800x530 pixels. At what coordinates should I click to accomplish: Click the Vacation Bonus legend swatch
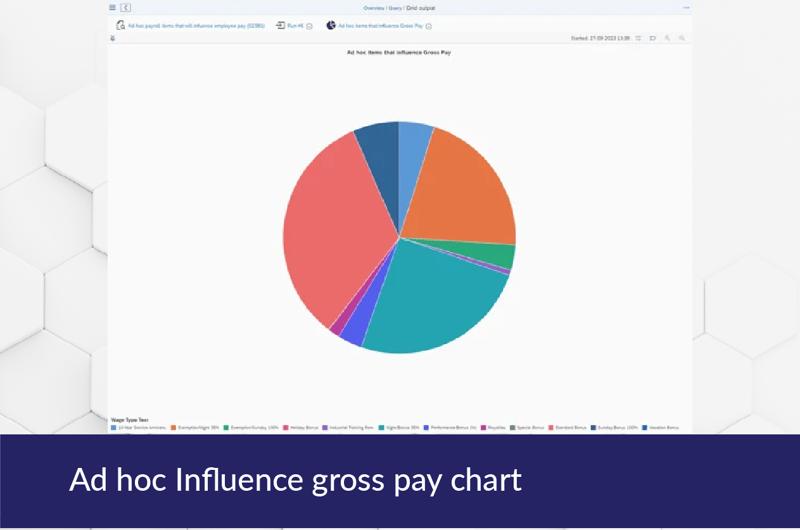644,427
